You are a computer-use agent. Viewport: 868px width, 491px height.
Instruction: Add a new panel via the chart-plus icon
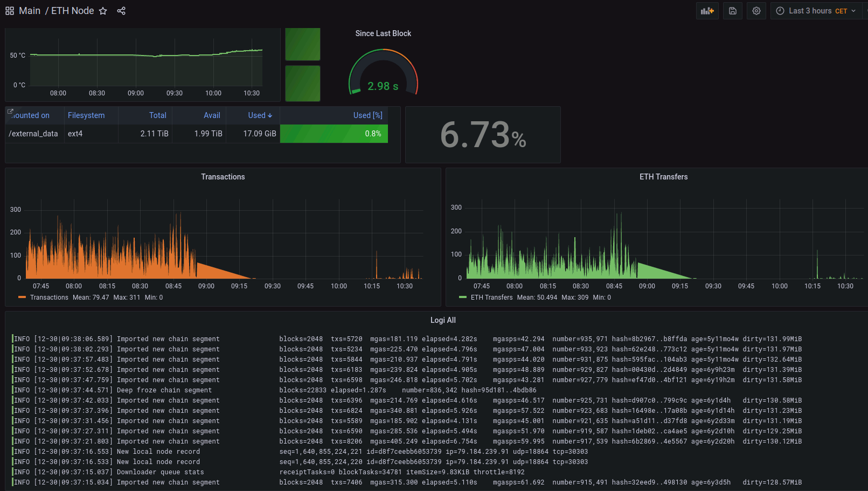click(x=707, y=10)
